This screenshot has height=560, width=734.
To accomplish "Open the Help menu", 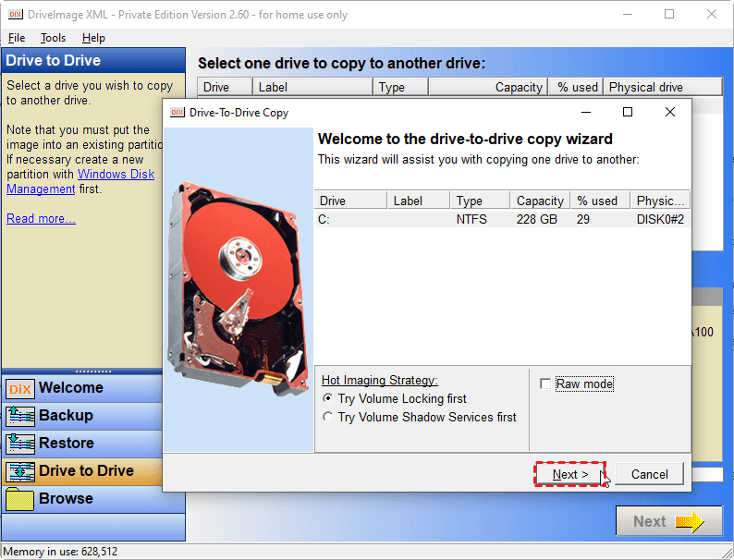I will [93, 38].
